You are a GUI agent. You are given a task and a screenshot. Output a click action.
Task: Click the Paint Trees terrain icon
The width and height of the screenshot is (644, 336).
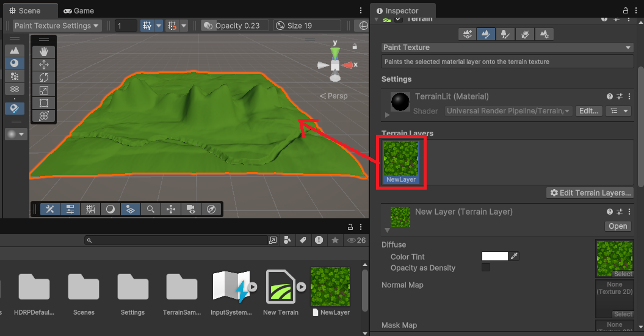coord(504,35)
